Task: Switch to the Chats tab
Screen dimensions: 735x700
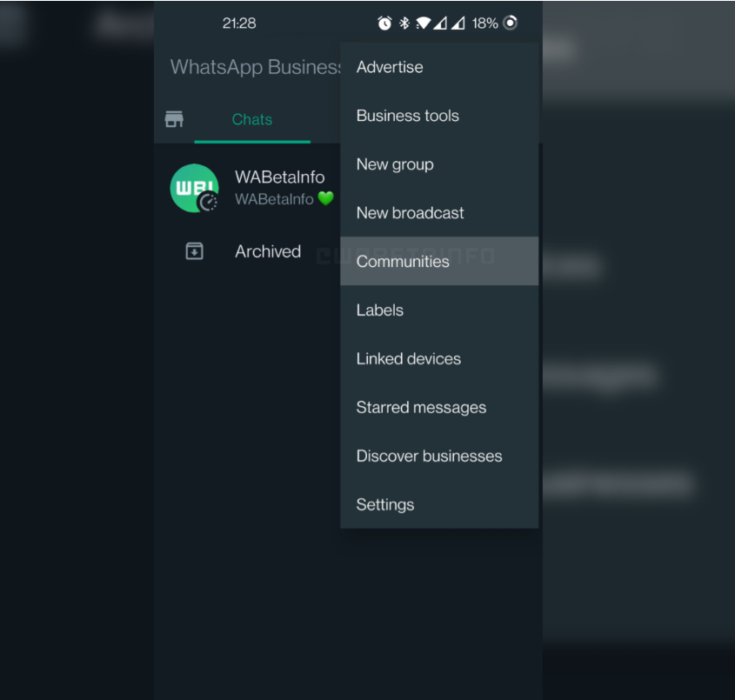Action: click(x=251, y=120)
